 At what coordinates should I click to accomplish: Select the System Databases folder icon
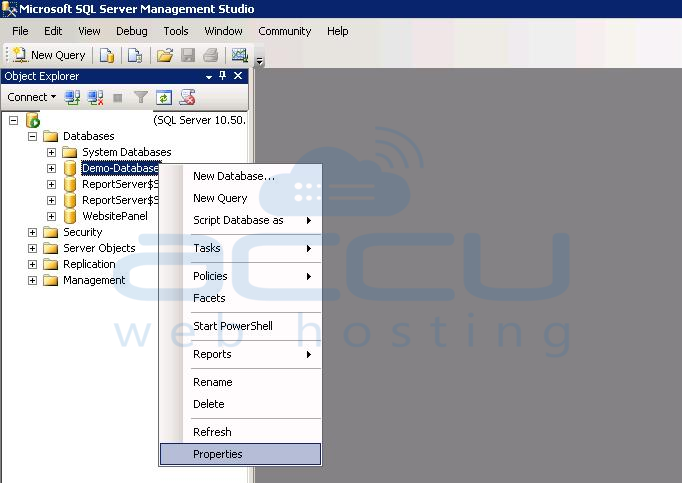(70, 152)
